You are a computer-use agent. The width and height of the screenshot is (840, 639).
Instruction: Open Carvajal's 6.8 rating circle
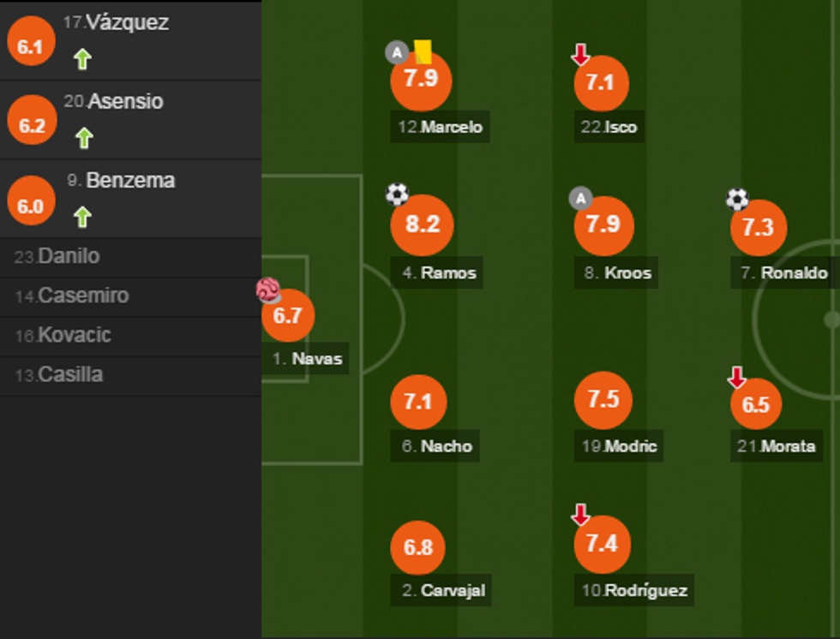(418, 546)
